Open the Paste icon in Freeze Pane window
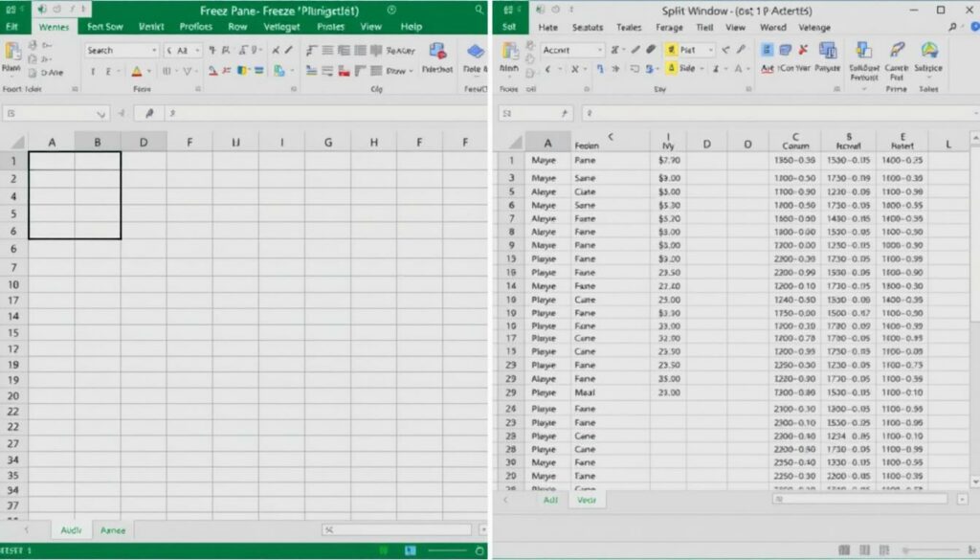 pyautogui.click(x=11, y=53)
